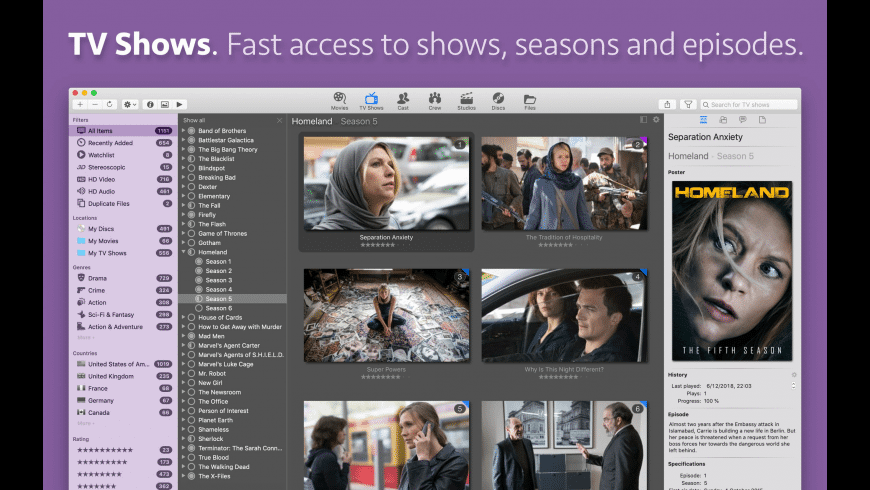The image size is (870, 490).
Task: Select the Crew toolbar icon
Action: pyautogui.click(x=434, y=100)
